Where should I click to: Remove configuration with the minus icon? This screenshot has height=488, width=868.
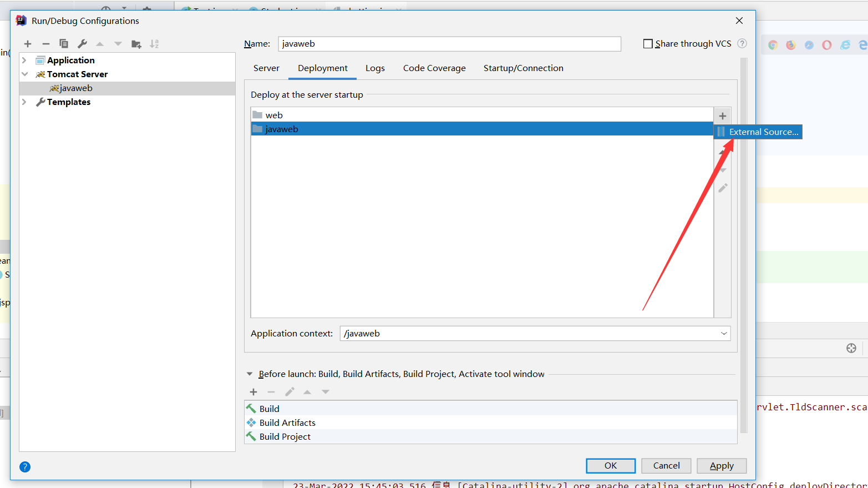[x=46, y=44]
